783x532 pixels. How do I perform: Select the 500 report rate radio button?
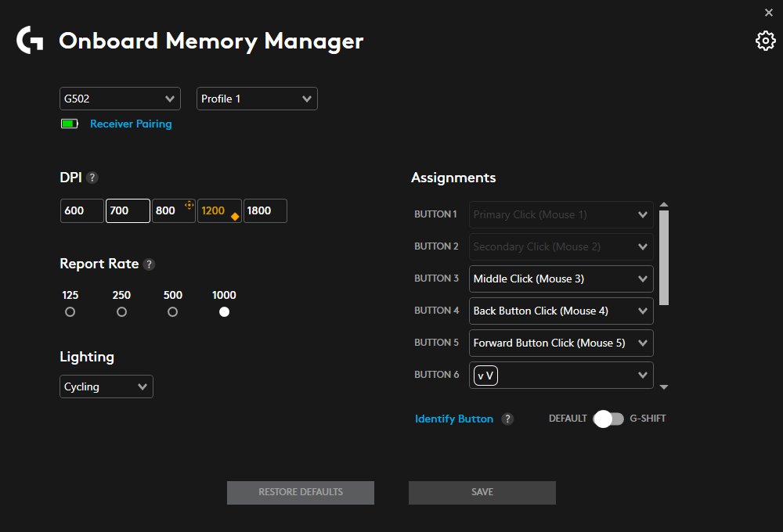point(172,311)
